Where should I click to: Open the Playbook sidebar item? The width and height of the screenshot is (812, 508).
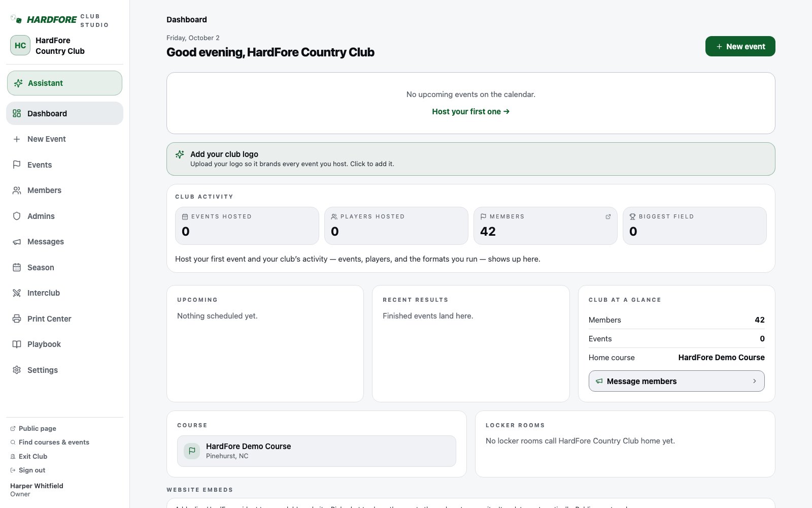(64, 344)
